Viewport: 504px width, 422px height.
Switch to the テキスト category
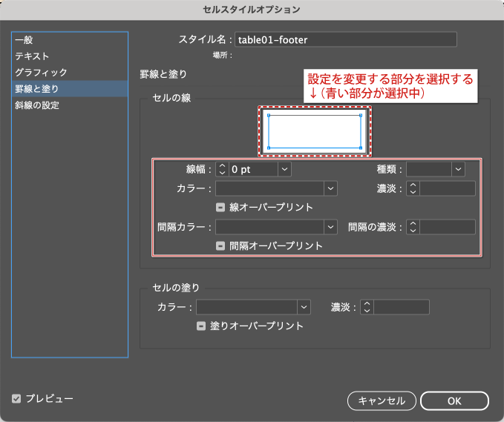(x=32, y=56)
